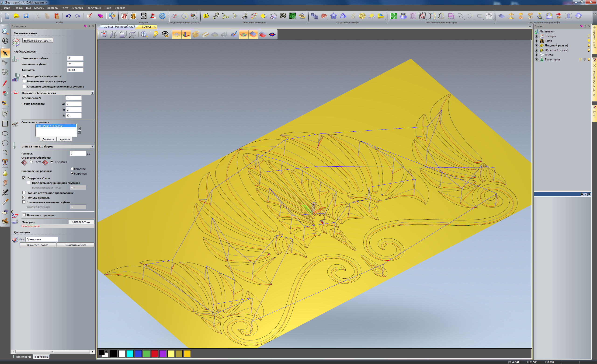
Task: Pick the cyan color swatch
Action: click(x=130, y=354)
